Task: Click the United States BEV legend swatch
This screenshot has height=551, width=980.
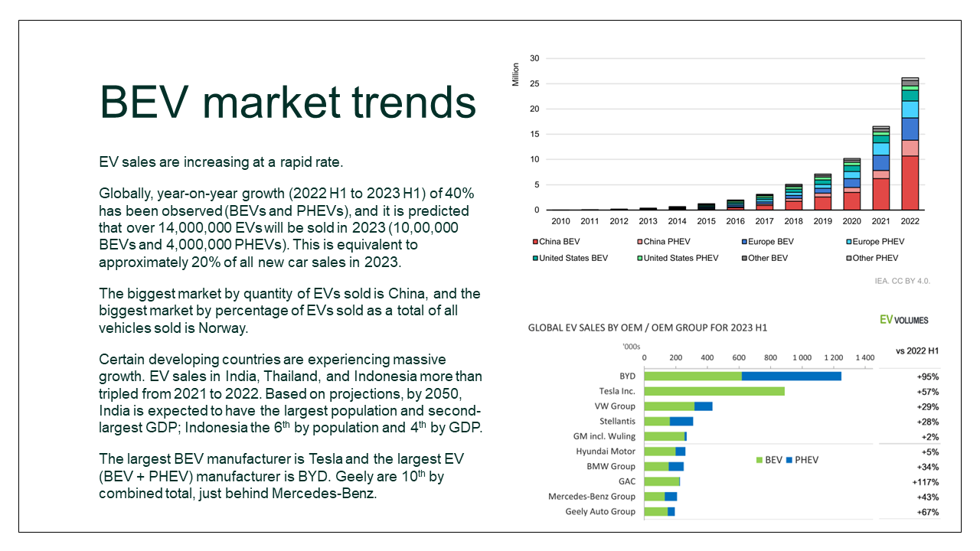Action: [535, 259]
